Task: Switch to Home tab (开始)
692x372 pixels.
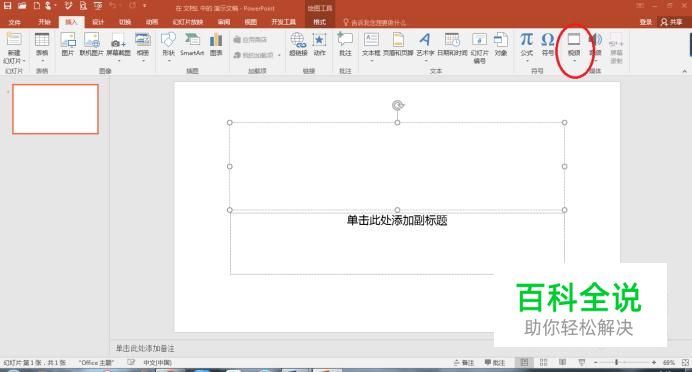Action: tap(44, 22)
